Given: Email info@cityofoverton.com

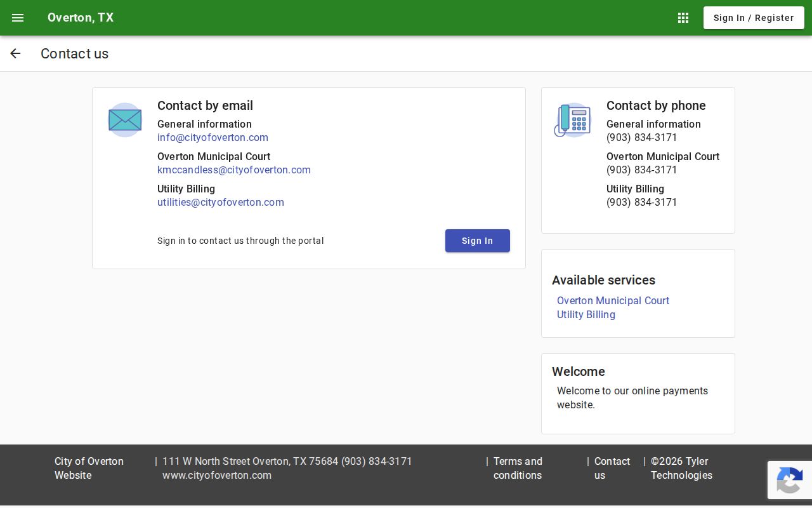Looking at the screenshot, I should pos(213,137).
